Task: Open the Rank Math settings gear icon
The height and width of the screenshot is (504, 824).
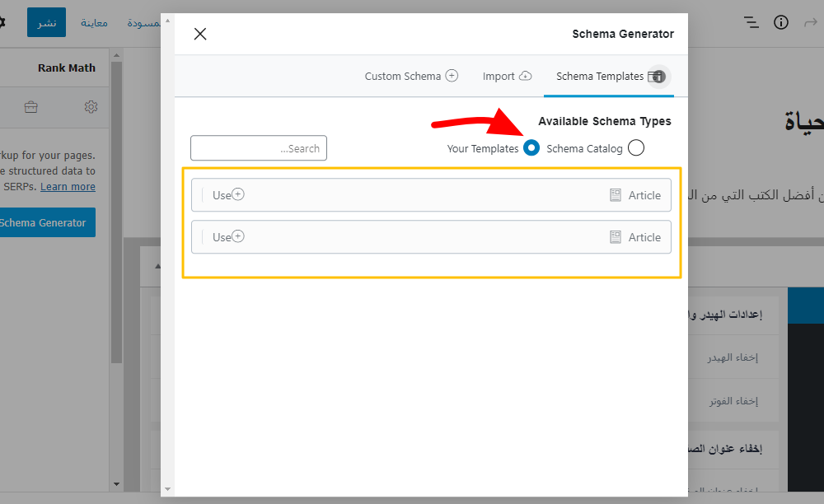Action: tap(91, 107)
